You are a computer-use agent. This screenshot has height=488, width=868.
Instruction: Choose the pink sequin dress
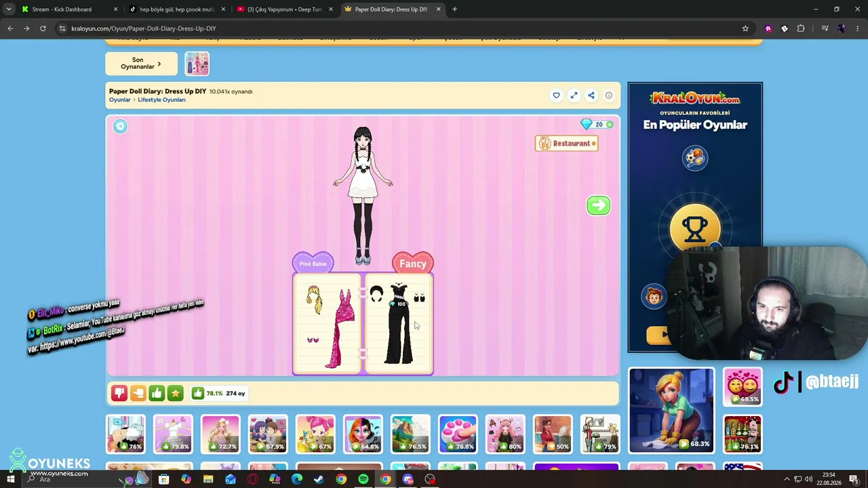pos(342,329)
